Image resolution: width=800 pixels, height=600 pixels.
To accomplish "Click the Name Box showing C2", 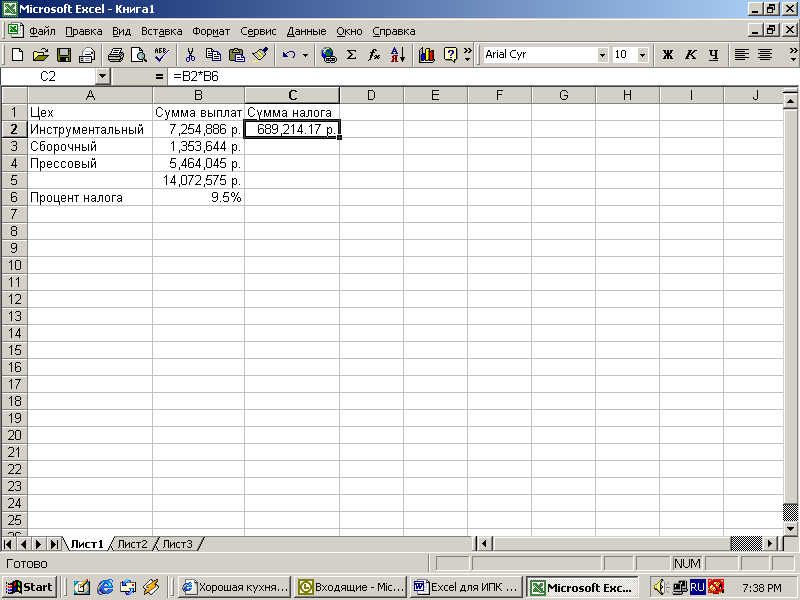I will click(48, 77).
